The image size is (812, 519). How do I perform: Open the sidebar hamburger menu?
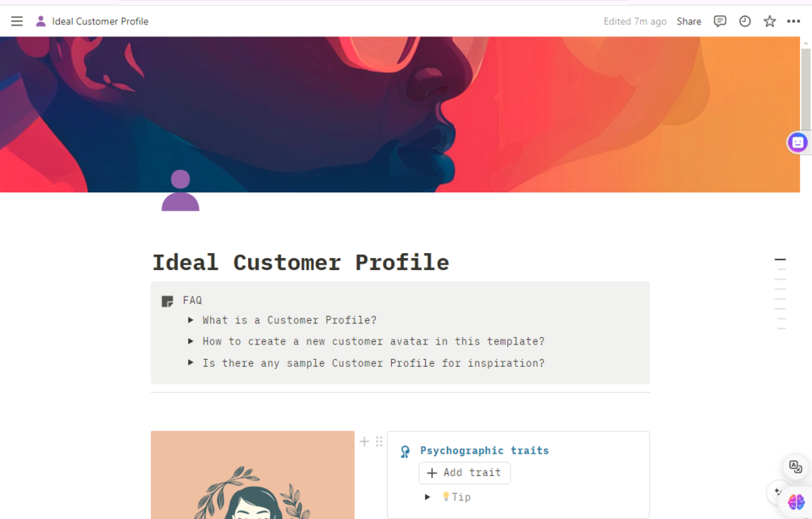coord(17,21)
